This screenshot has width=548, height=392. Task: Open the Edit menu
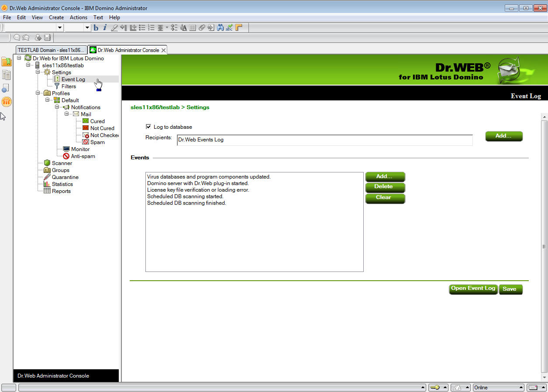click(21, 17)
